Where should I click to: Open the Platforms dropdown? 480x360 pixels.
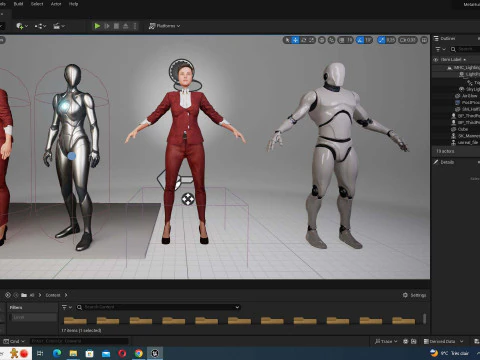tap(164, 26)
